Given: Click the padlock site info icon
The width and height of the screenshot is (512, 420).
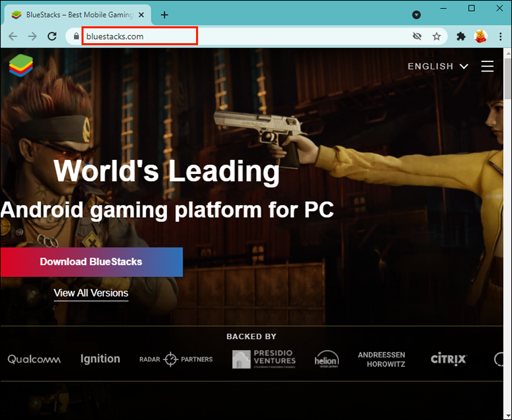Looking at the screenshot, I should [x=76, y=36].
